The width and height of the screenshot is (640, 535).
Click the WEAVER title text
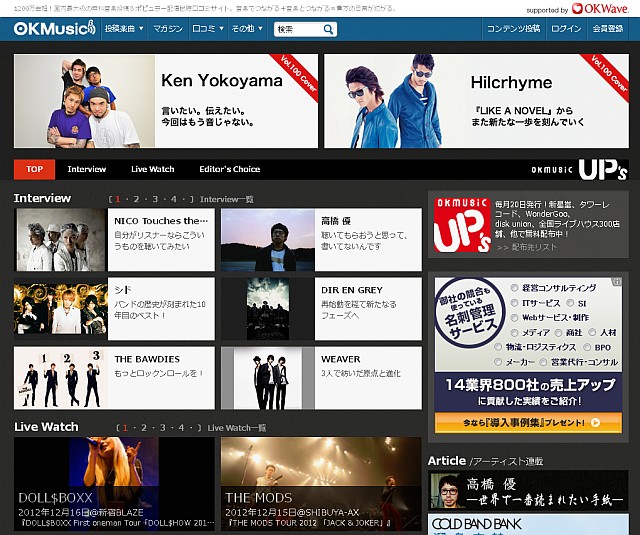[x=341, y=359]
